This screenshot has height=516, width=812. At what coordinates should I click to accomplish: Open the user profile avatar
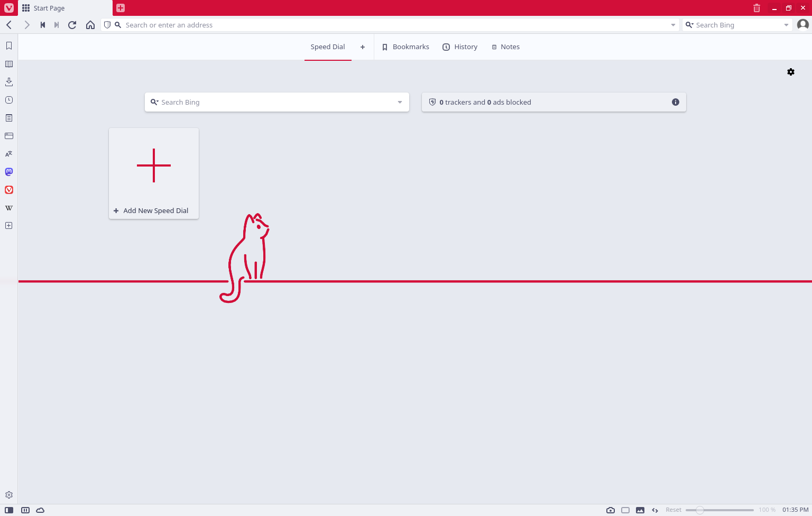[x=802, y=24]
